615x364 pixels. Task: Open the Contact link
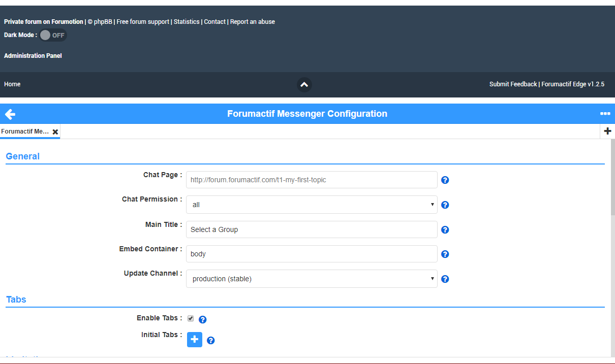coord(214,22)
